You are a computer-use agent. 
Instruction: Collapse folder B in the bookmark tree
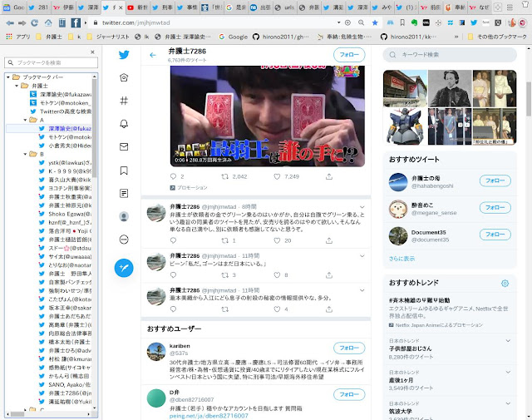[25, 154]
